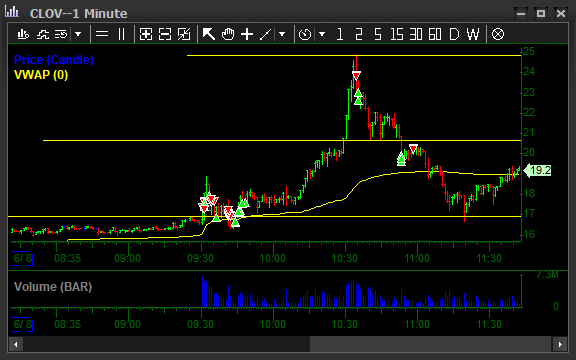
Task: Click the CLOV--1 Minute window title
Action: [x=79, y=14]
